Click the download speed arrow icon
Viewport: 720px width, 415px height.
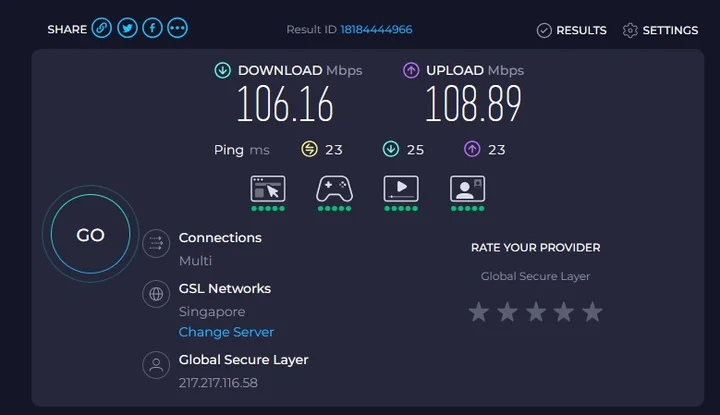(222, 70)
